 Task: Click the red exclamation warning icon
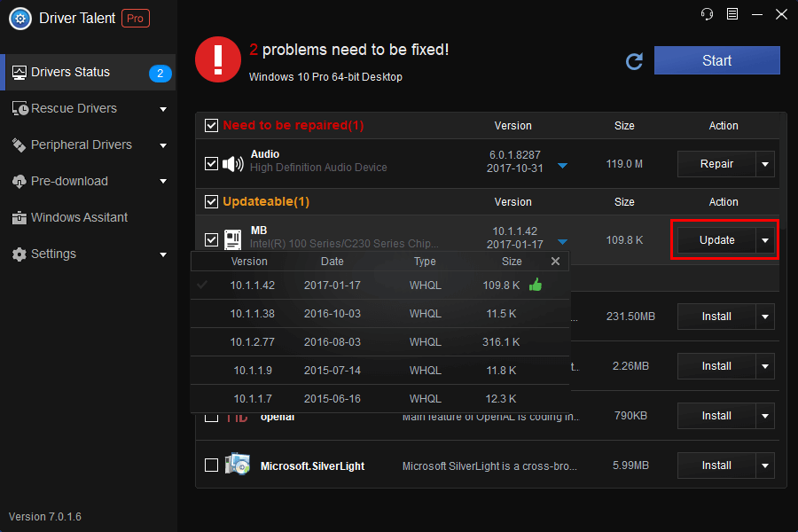pyautogui.click(x=218, y=59)
